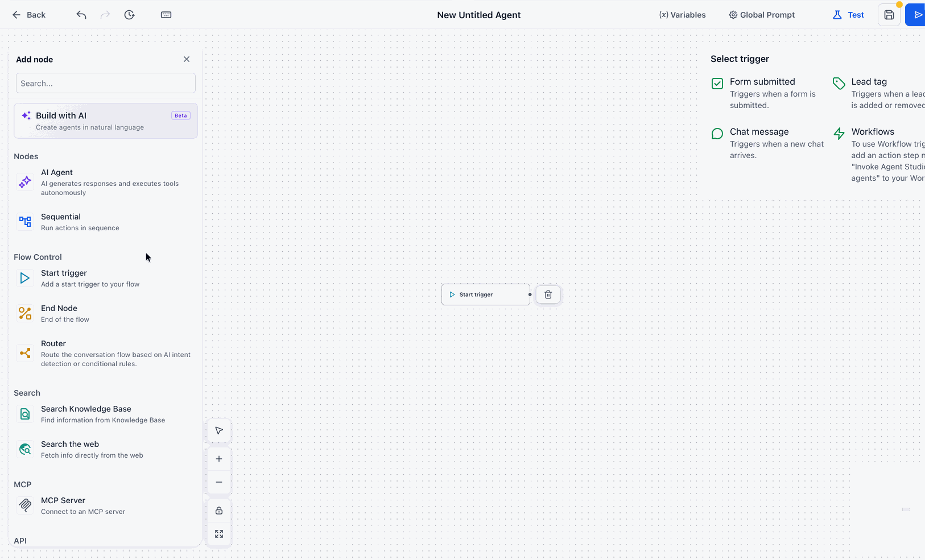Publish the agent with blue arrow button
The width and height of the screenshot is (925, 560).
tap(916, 15)
